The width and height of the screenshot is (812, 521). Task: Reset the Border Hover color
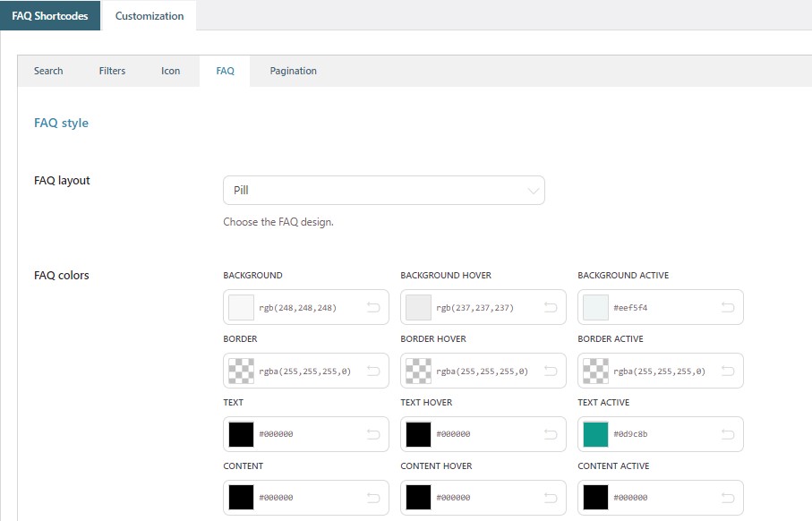551,371
